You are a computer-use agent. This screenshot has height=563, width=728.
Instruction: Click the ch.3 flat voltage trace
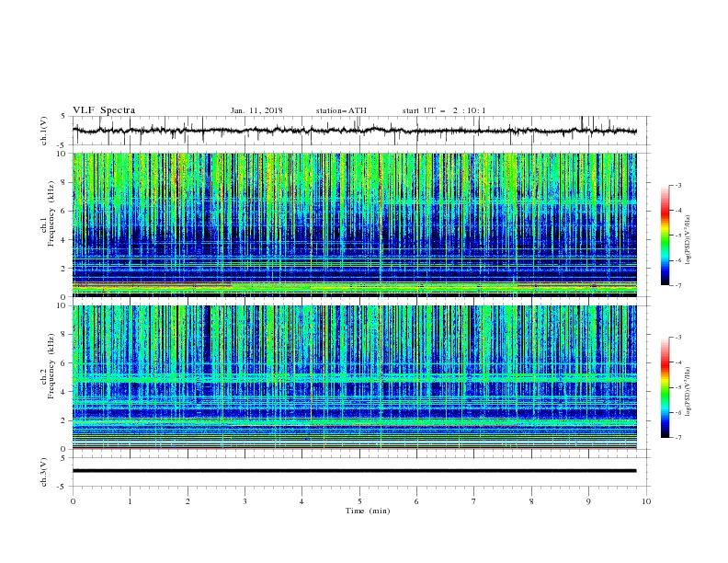[x=354, y=471]
